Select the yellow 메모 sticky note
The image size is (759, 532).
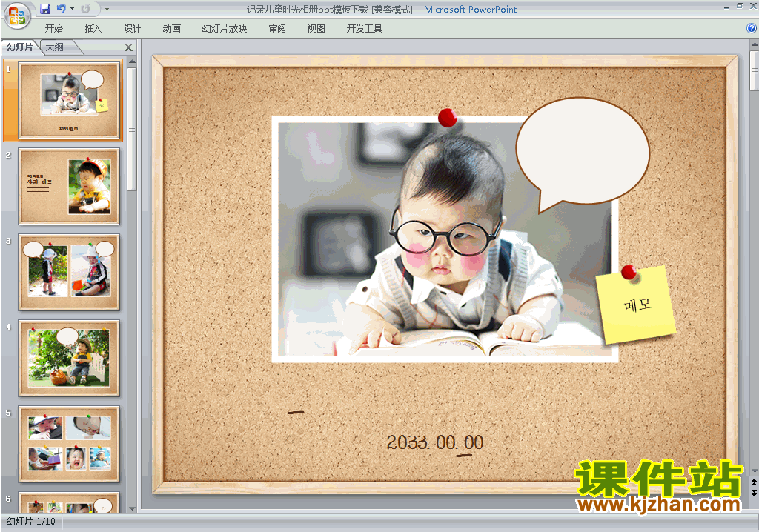(635, 305)
